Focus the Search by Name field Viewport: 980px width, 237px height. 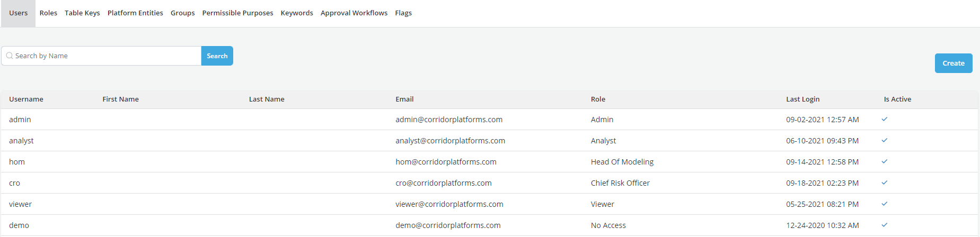coord(106,56)
